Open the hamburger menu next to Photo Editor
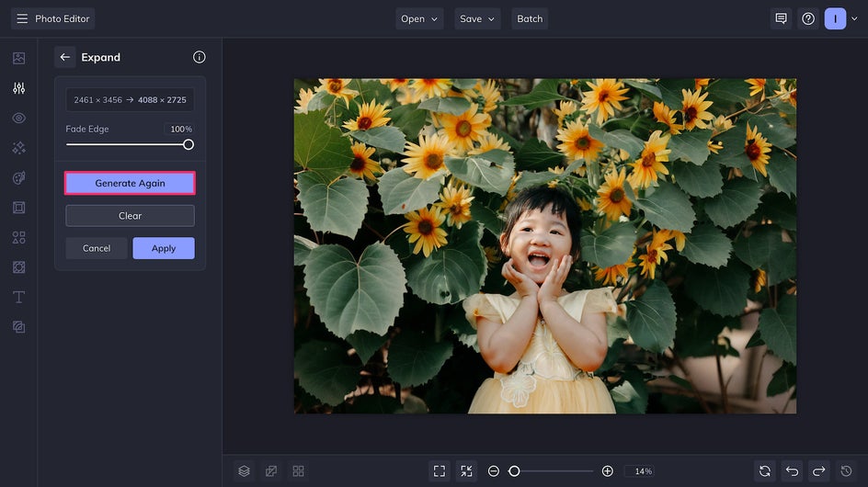This screenshot has width=868, height=487. (x=22, y=18)
